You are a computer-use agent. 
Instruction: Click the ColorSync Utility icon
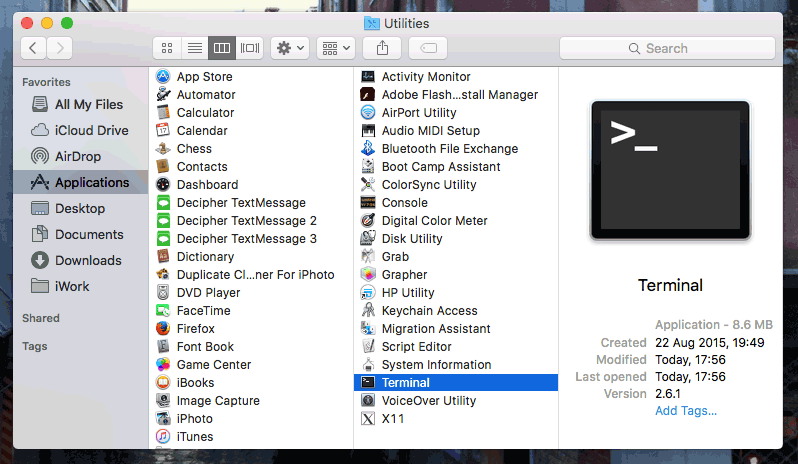click(367, 185)
